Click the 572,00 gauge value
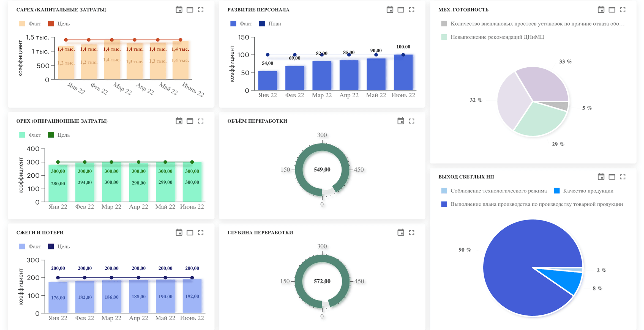This screenshot has width=644, height=330. click(x=322, y=281)
